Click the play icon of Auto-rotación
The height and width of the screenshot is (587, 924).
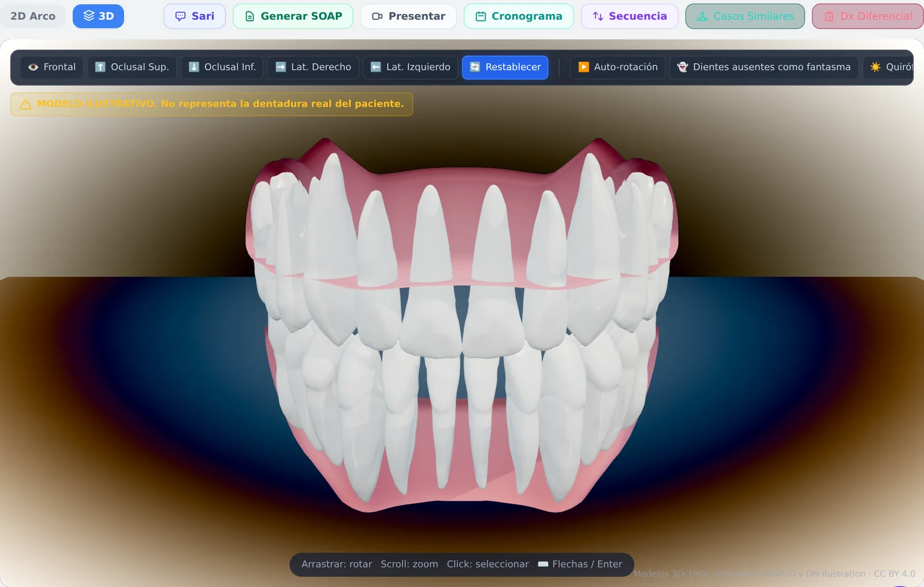pos(583,67)
